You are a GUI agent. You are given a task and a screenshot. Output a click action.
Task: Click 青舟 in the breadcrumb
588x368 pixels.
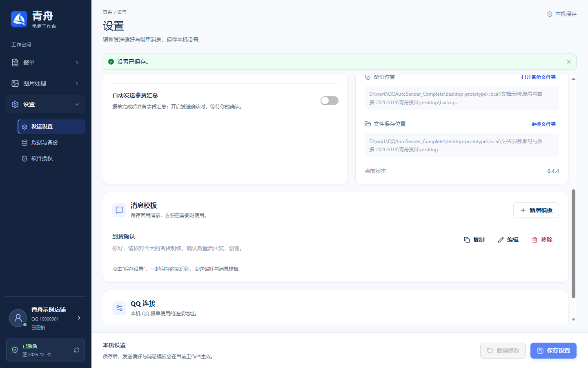pyautogui.click(x=107, y=12)
